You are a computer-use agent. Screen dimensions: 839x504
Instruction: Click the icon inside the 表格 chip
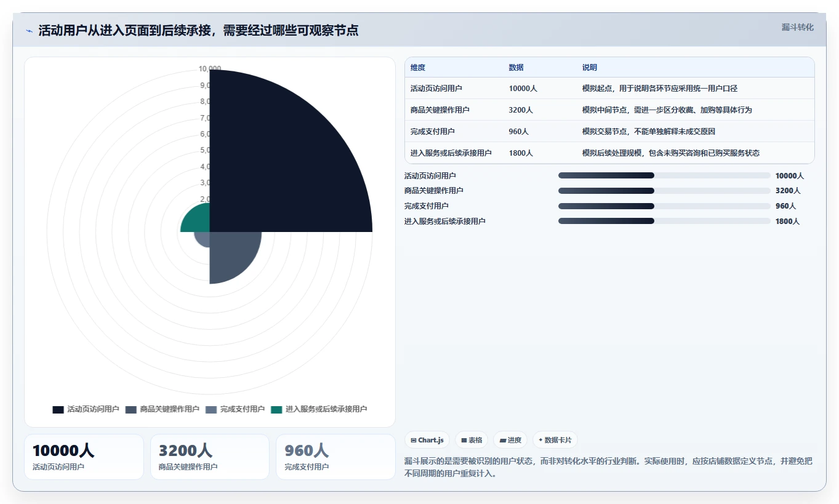point(464,441)
